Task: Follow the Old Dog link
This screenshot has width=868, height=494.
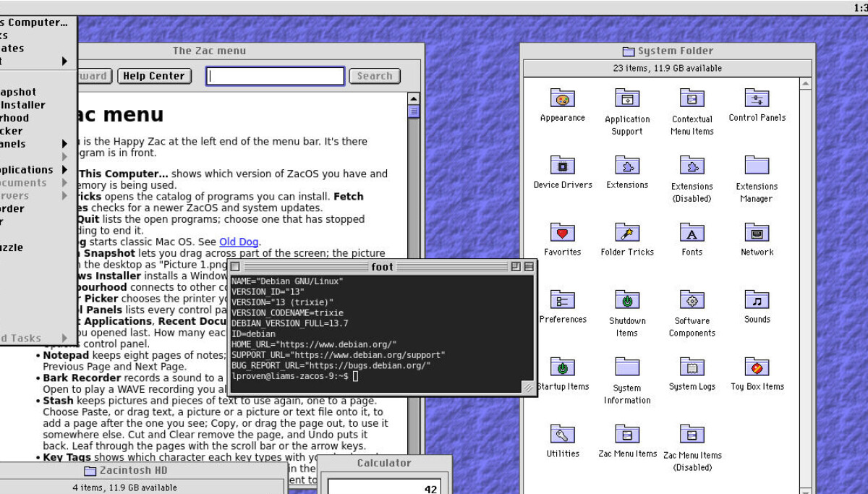Action: tap(239, 242)
